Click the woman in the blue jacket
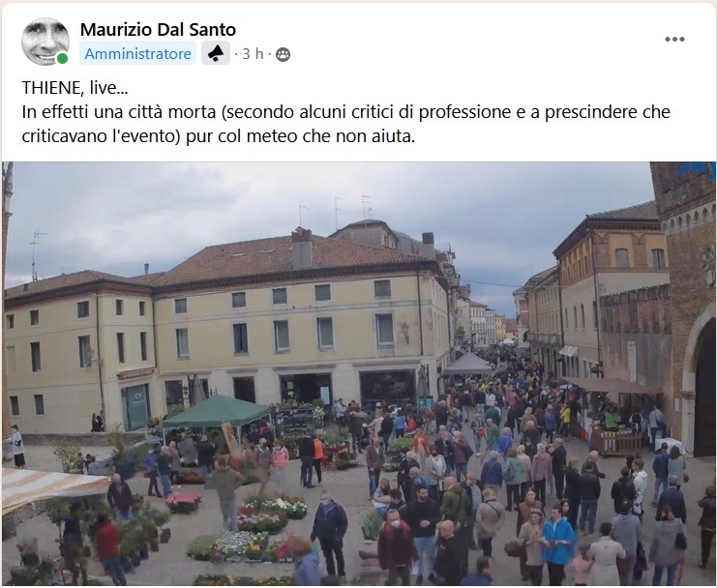The height and width of the screenshot is (588, 717). point(557,544)
